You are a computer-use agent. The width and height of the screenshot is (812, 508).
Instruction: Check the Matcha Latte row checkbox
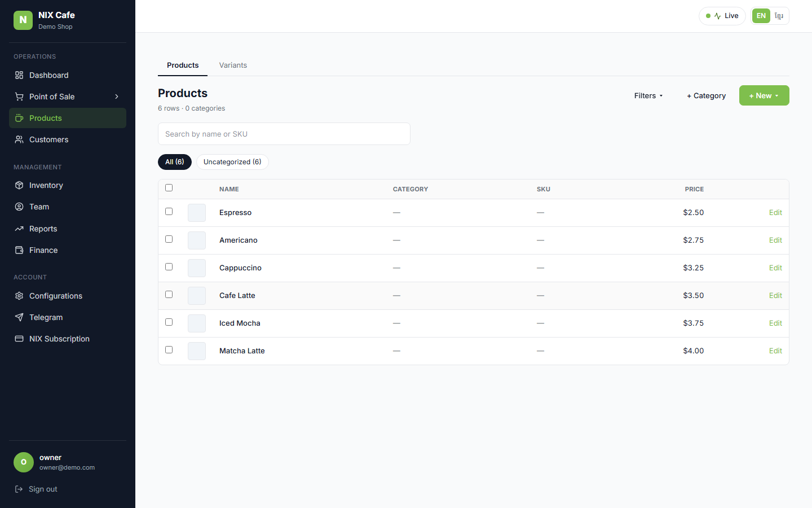[x=169, y=350]
